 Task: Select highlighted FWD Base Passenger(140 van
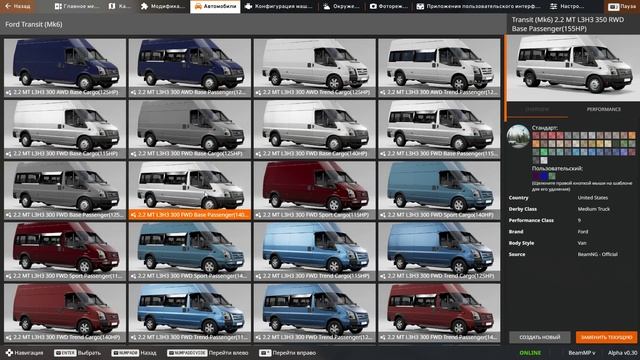[190, 191]
